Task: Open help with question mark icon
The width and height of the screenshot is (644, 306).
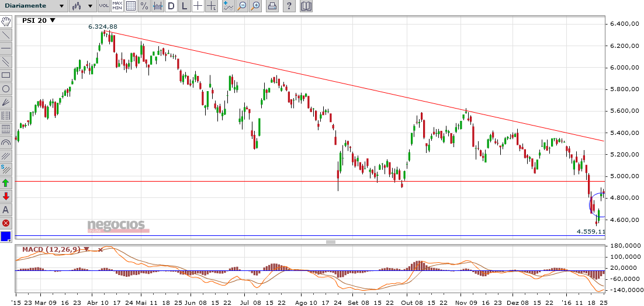Action: tap(289, 6)
